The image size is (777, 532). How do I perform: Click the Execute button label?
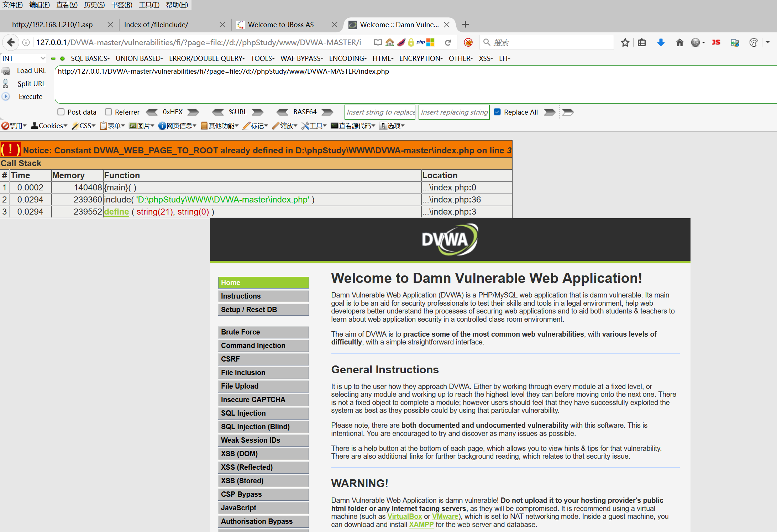pos(31,96)
